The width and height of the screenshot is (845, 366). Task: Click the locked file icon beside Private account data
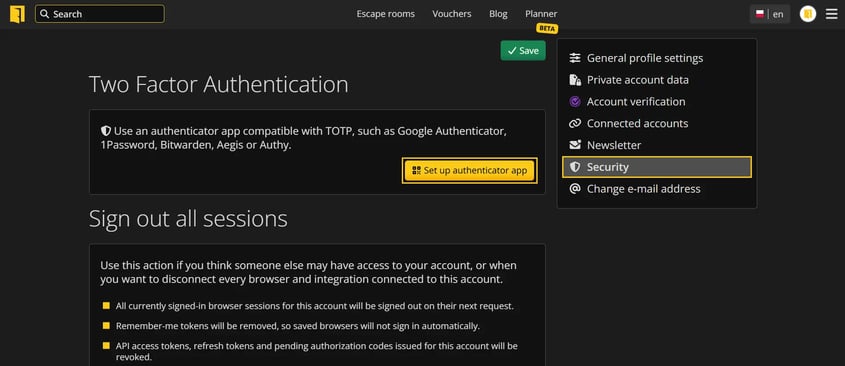575,80
